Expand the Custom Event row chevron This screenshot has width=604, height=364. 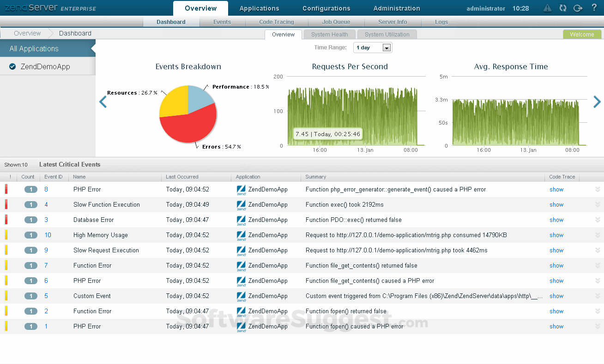(598, 296)
